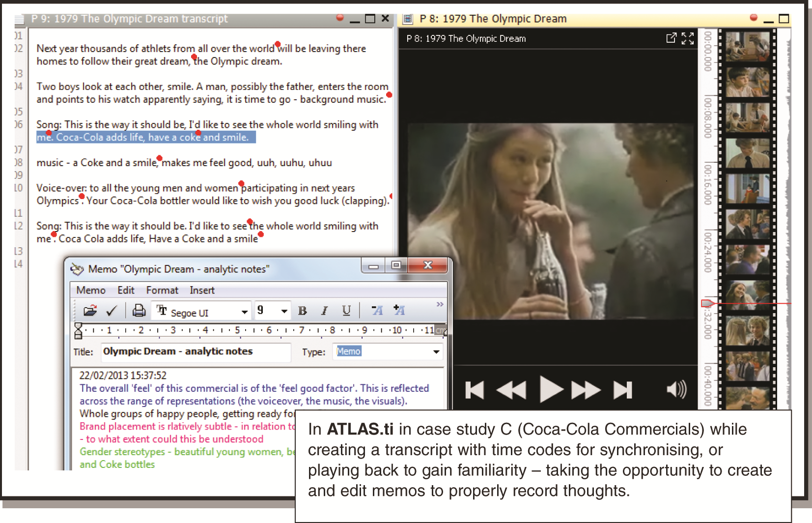Click the decrease font size icon
812x523 pixels.
click(377, 310)
